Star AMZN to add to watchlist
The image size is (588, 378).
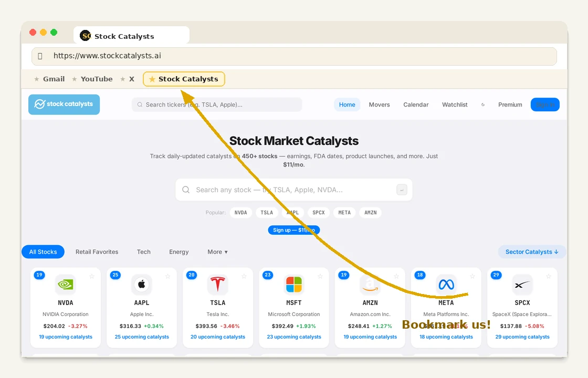tap(396, 276)
